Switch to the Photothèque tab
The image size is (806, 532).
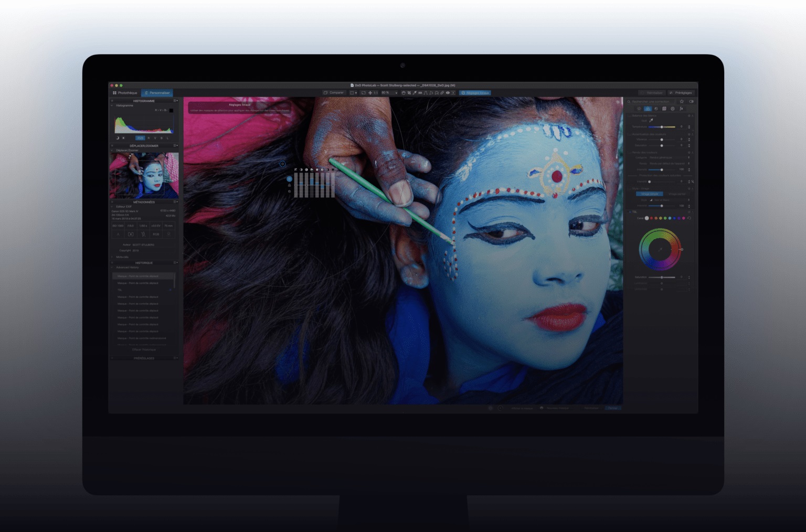[125, 93]
